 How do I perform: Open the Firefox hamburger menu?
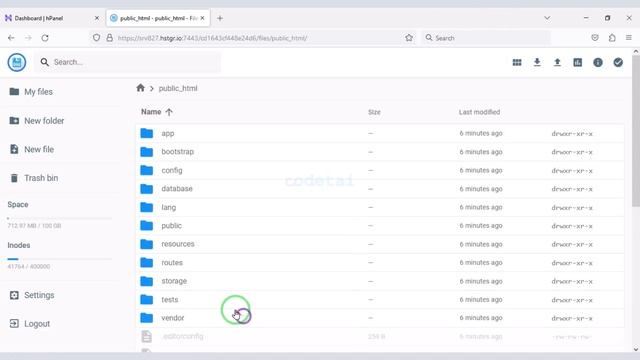(x=629, y=38)
